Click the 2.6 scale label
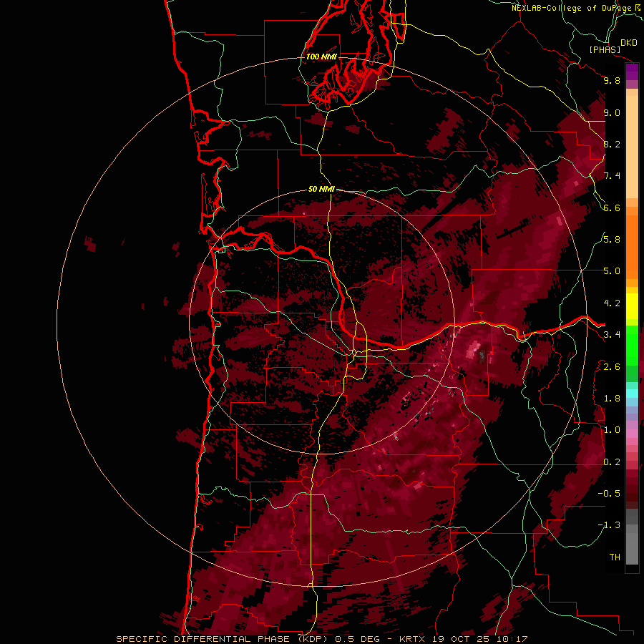644x644 pixels. pos(612,366)
